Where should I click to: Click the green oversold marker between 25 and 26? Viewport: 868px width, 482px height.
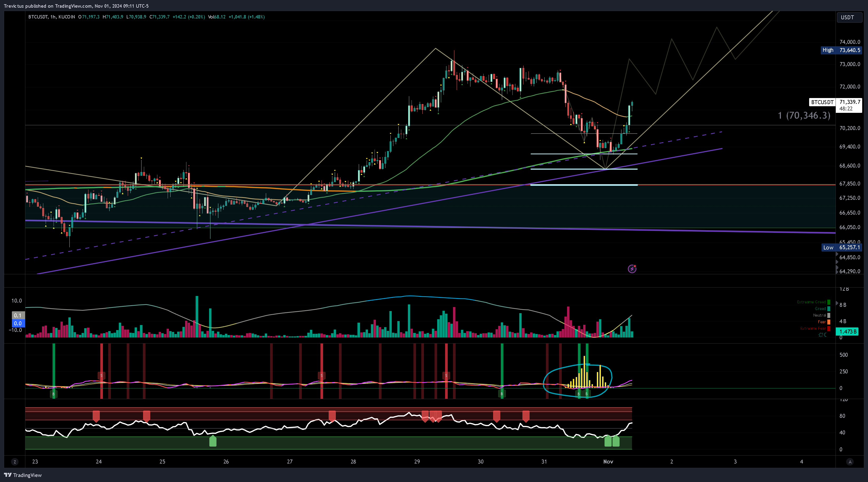pos(213,441)
